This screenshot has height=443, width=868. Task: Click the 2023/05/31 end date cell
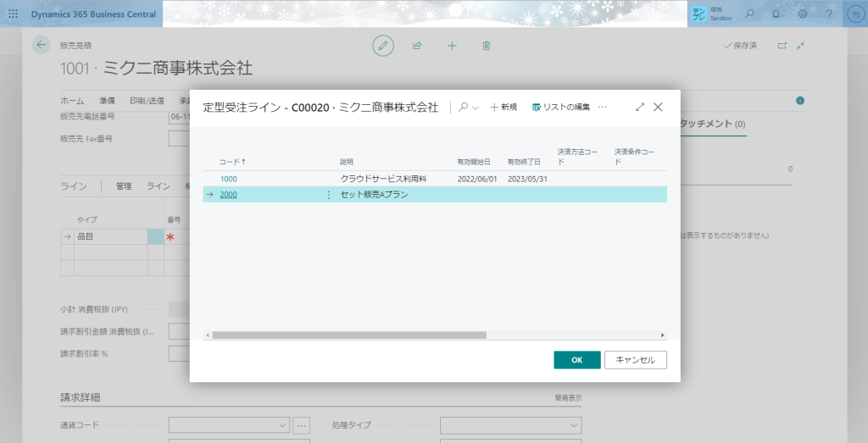tap(527, 180)
